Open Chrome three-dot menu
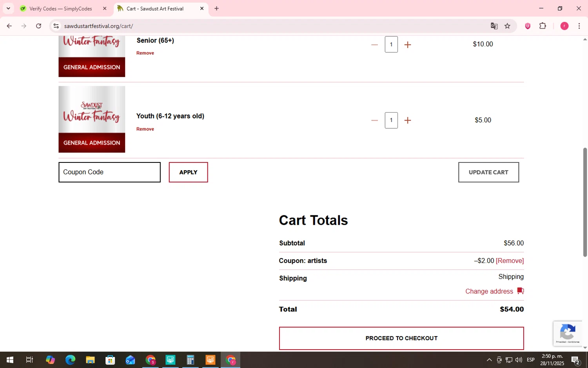The image size is (588, 368). [579, 26]
